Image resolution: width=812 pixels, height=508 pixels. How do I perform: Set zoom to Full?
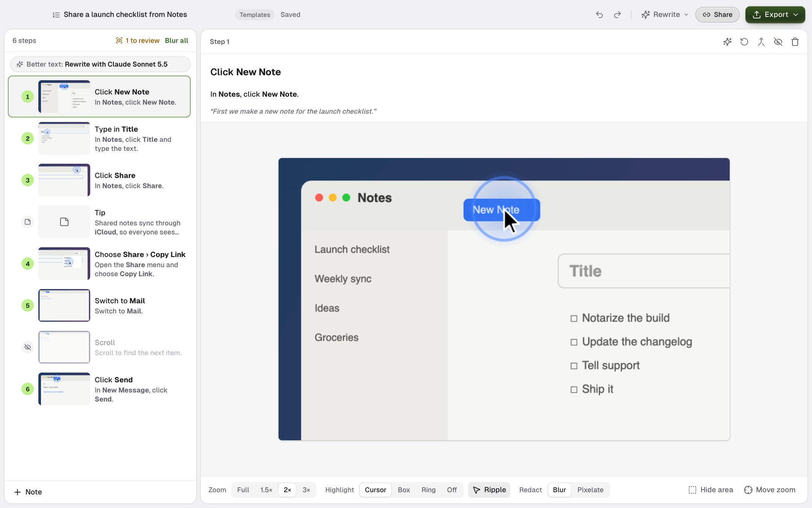click(243, 490)
